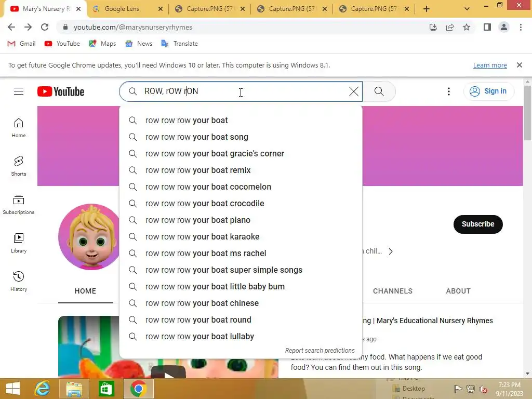Open Shorts in the sidebar
The width and height of the screenshot is (532, 399).
[19, 166]
